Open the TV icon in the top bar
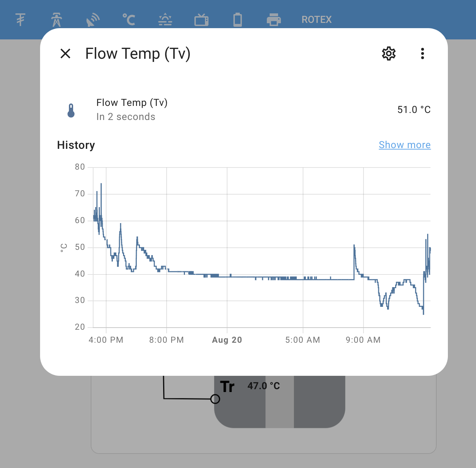476x468 pixels. click(201, 19)
